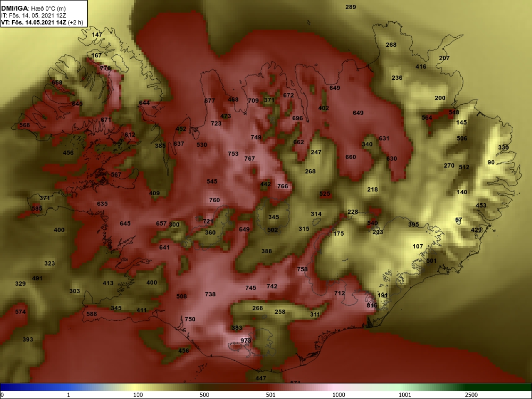The image size is (532, 399).
Task: Click the 564 value in the east
Action: (x=427, y=118)
